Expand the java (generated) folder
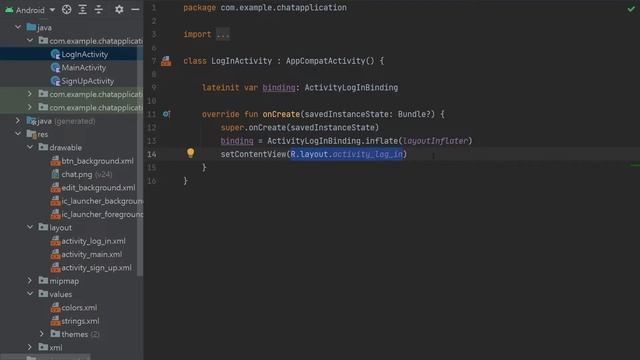The width and height of the screenshot is (640, 360). 18,121
